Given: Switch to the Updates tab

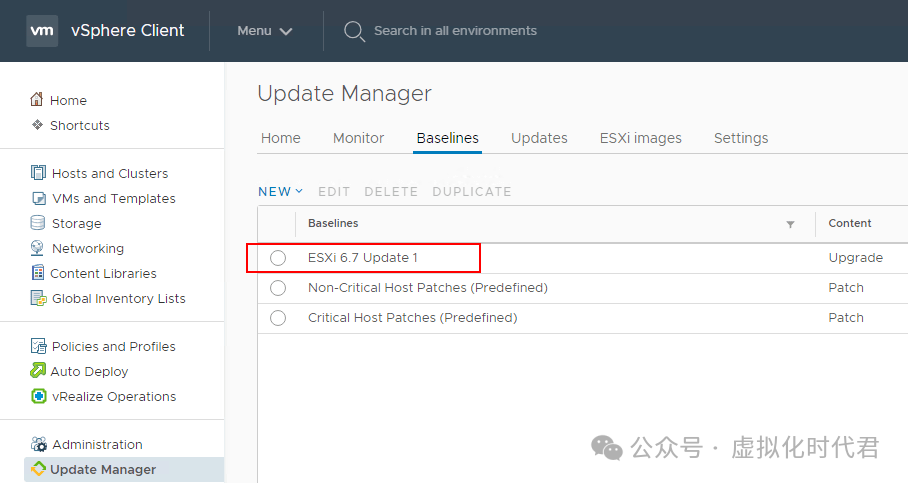Looking at the screenshot, I should tap(539, 138).
